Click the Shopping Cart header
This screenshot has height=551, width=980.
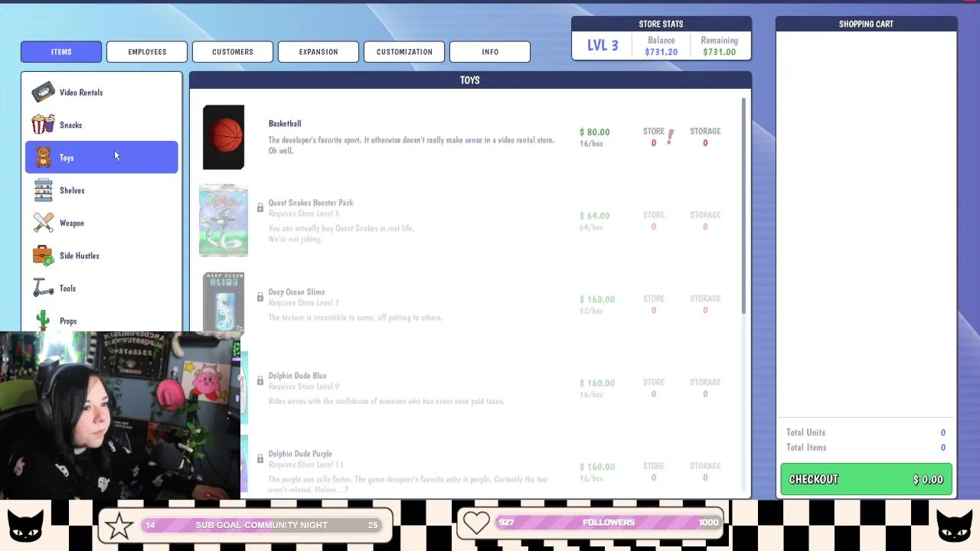[x=866, y=24]
